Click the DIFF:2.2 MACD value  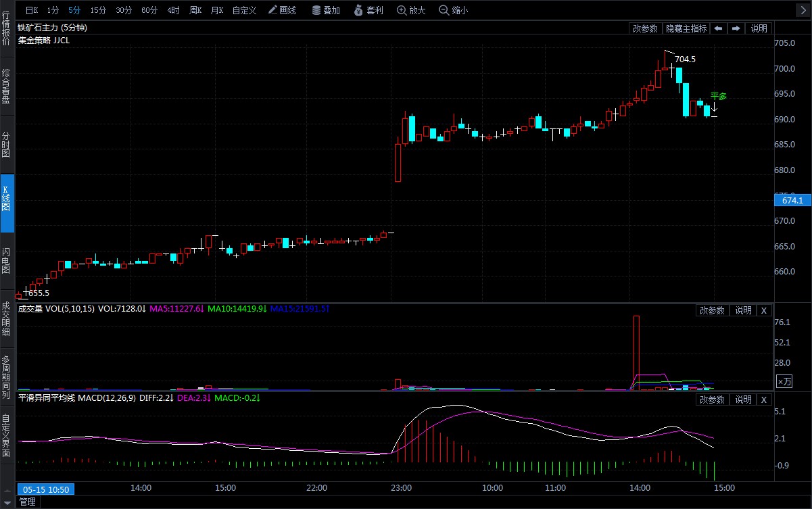pyautogui.click(x=156, y=398)
